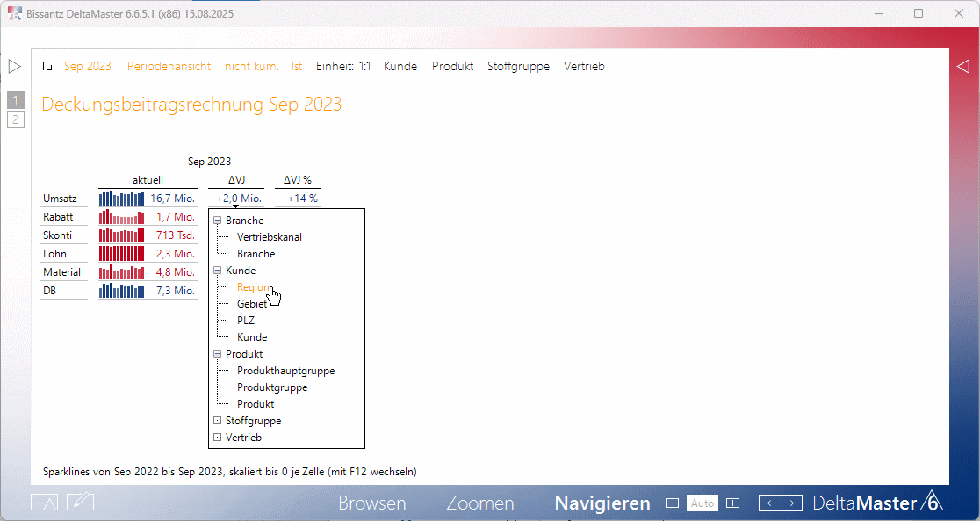
Task: Expand the Stoffgruppe tree node
Action: (x=218, y=421)
